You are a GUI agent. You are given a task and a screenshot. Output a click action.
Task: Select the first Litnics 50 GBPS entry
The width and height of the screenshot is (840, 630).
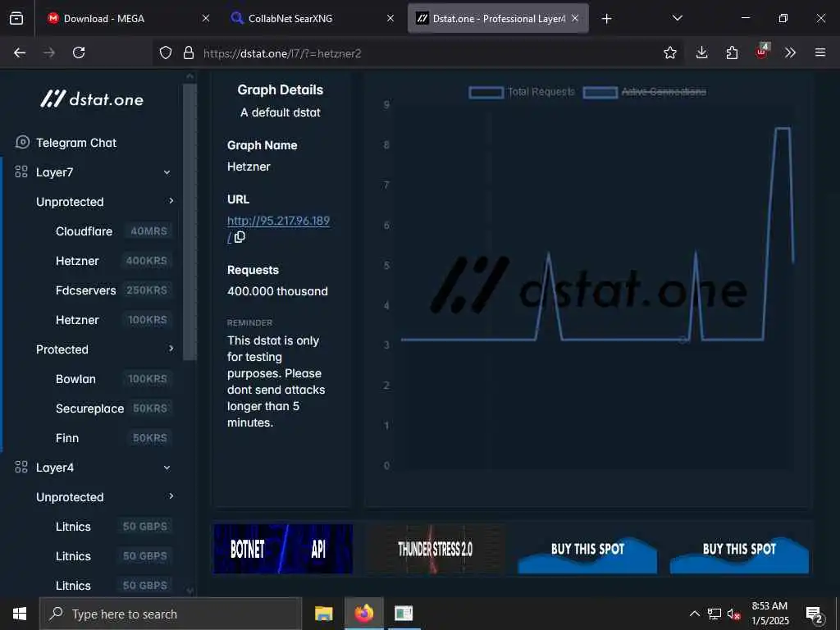113,527
